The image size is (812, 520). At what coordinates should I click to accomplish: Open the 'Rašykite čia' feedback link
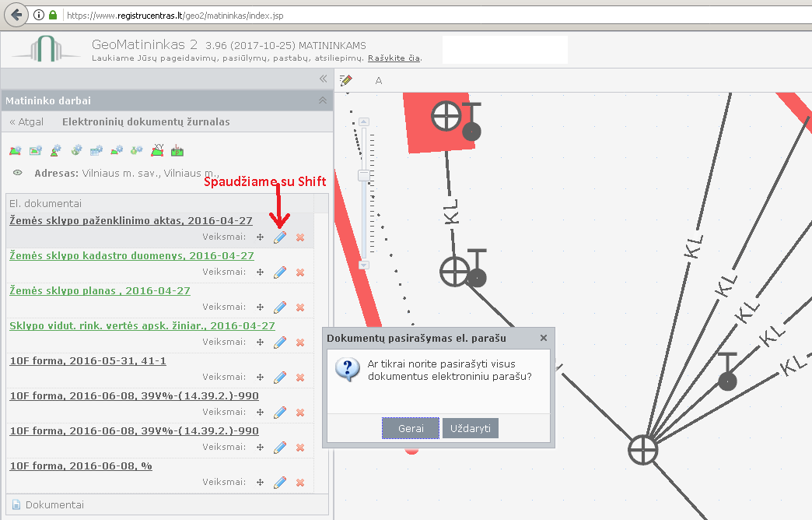[394, 58]
